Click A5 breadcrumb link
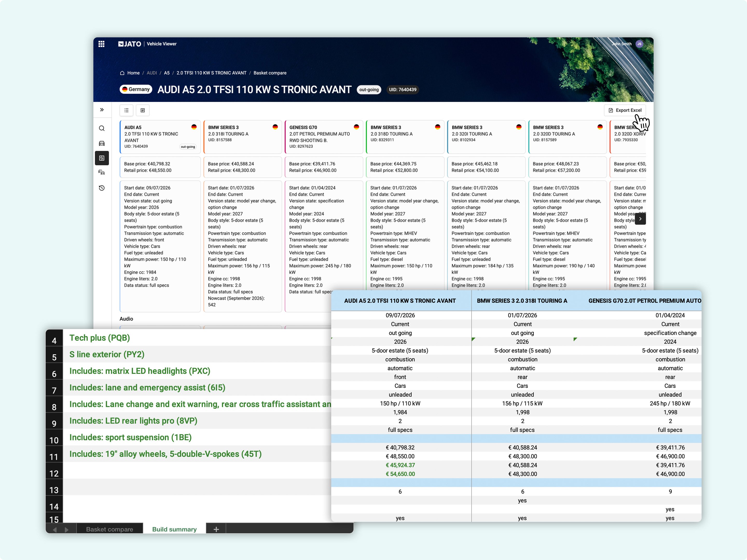The height and width of the screenshot is (560, 747). (167, 73)
